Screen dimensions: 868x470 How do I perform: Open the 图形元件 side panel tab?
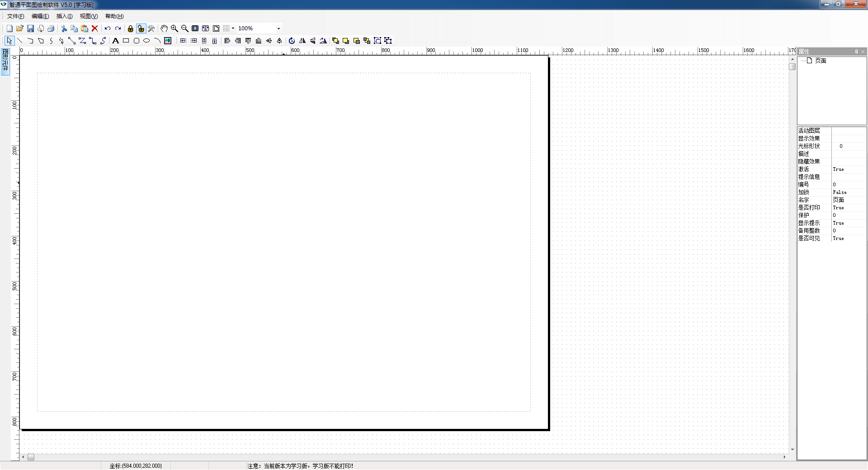5,61
